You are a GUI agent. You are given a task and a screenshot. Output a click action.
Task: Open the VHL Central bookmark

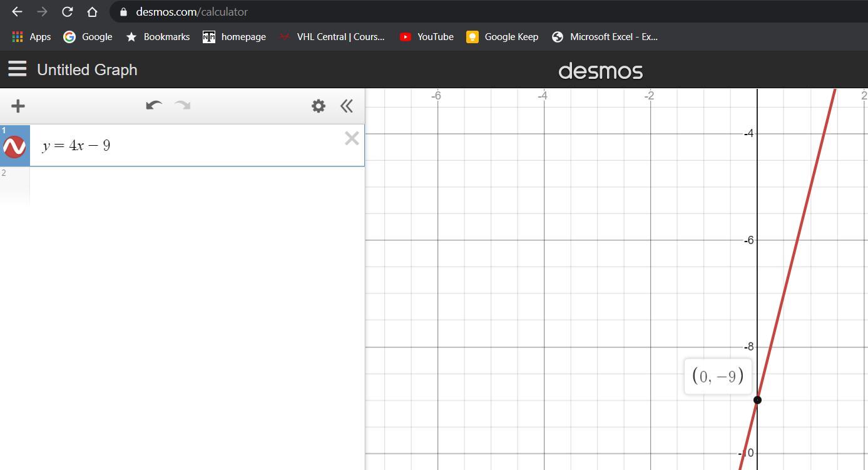coord(332,37)
